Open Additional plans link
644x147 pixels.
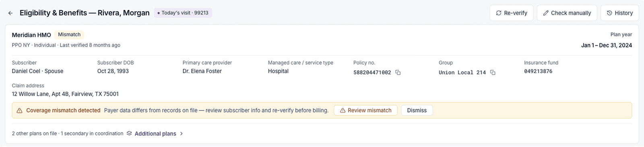pos(155,134)
